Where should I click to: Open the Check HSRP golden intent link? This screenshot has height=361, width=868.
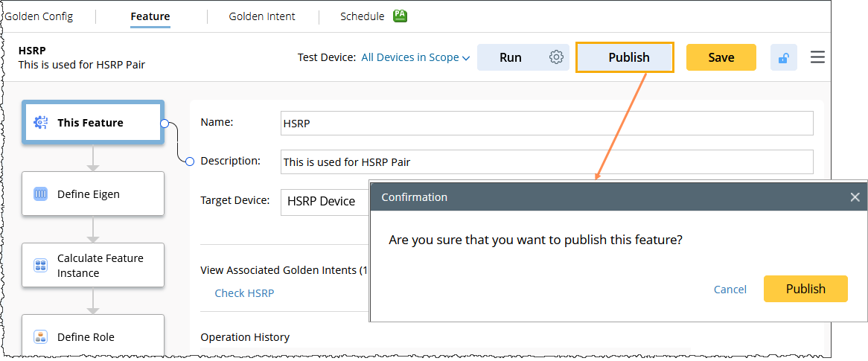244,293
